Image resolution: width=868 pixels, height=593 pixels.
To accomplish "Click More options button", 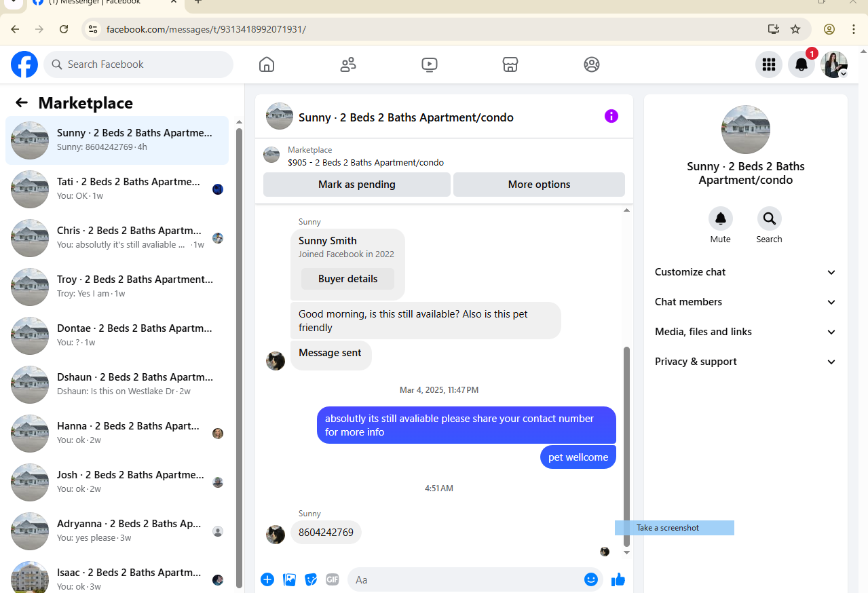I will (539, 185).
